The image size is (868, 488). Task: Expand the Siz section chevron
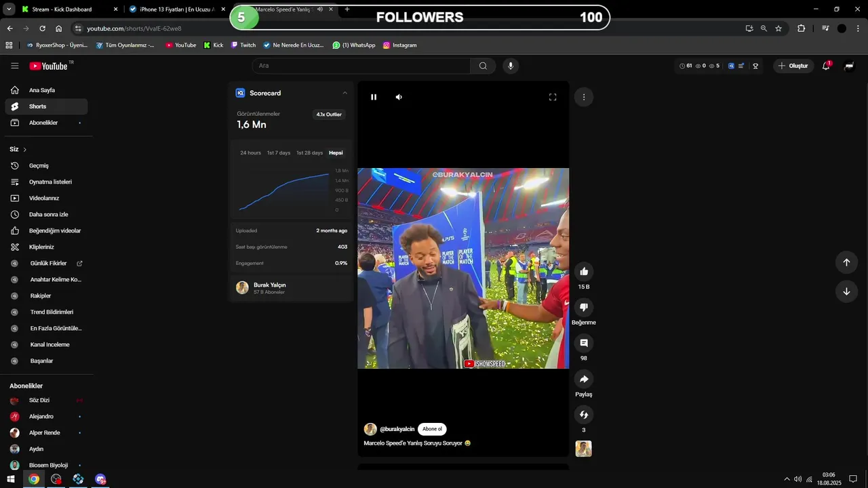coord(25,149)
